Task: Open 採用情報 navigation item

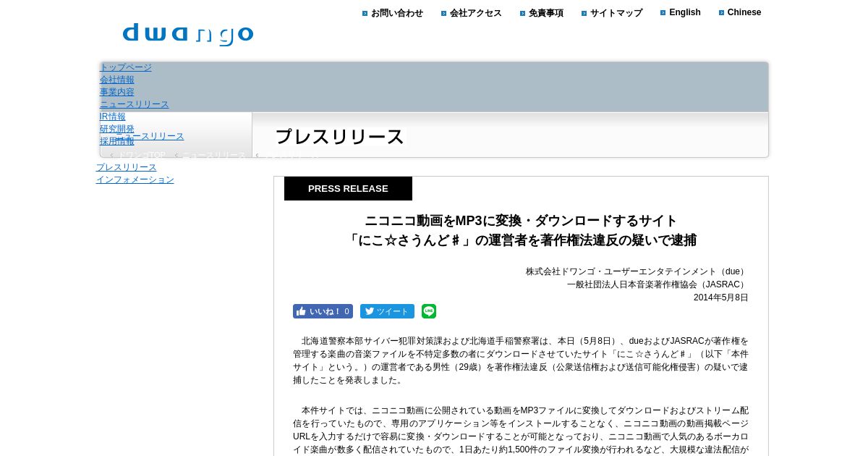Action: point(117,141)
